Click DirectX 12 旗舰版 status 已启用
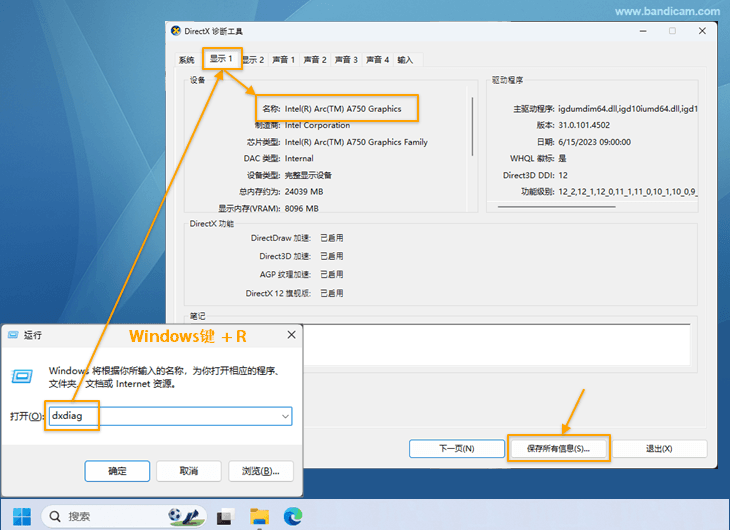 point(331,293)
